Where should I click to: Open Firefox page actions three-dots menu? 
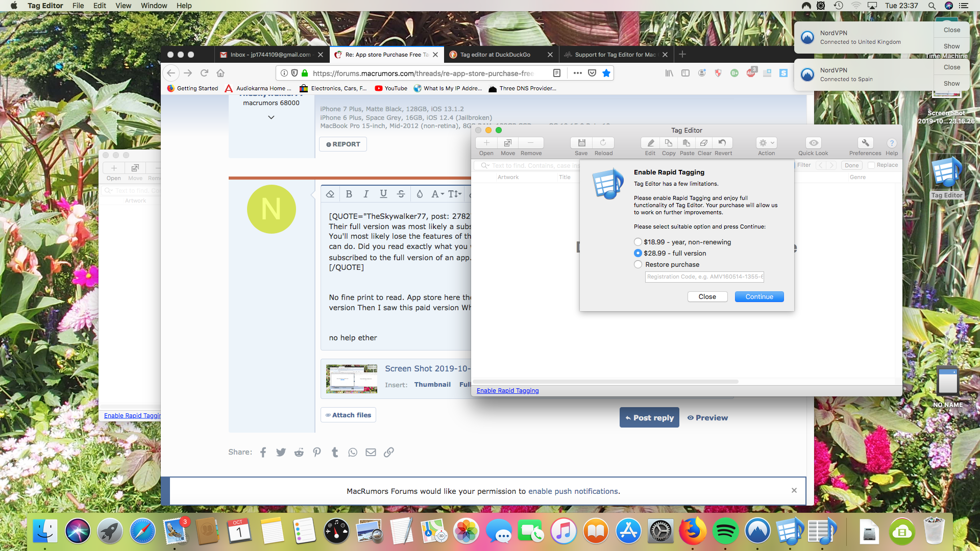(x=577, y=73)
